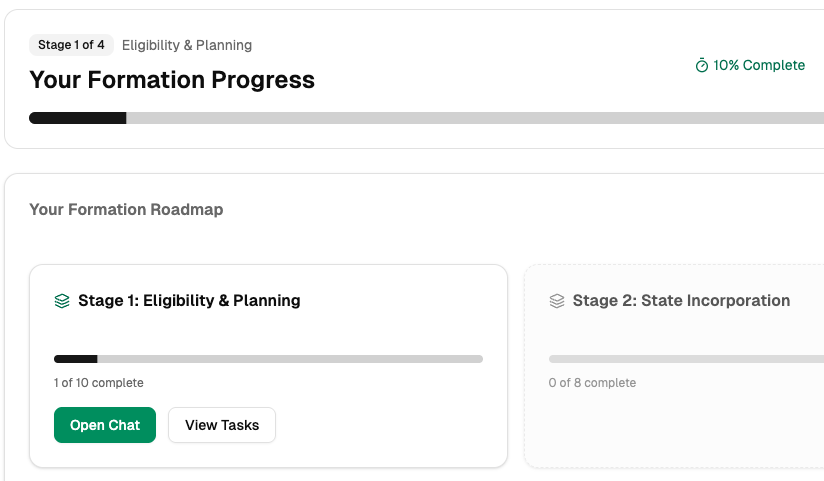824x481 pixels.
Task: Click the gray layers icon for Stage 2
Action: (557, 301)
